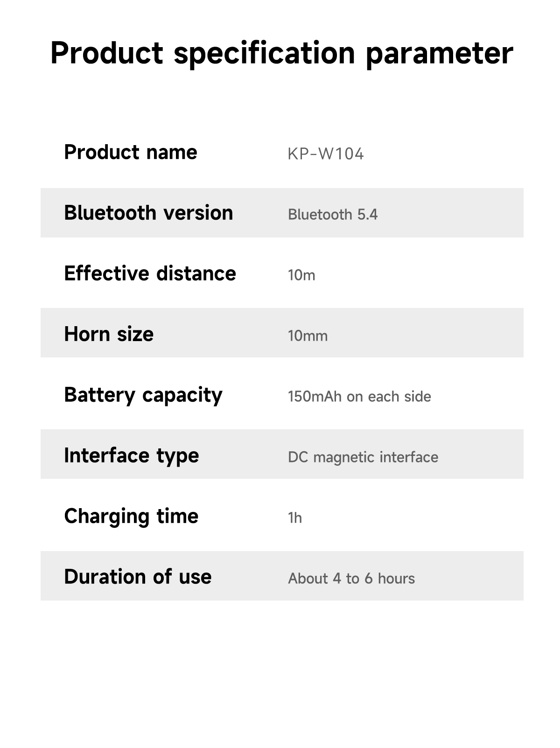Click the word specification in the title

pos(264,54)
